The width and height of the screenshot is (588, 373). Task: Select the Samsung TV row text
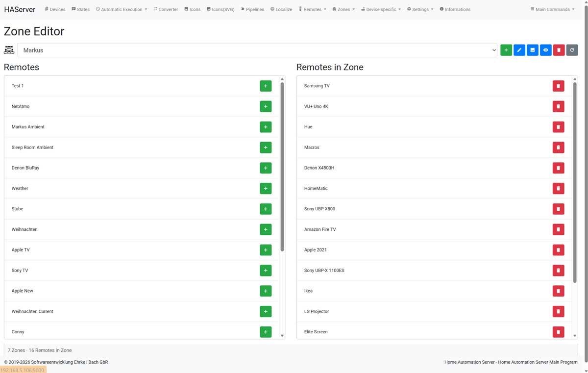[x=317, y=86]
